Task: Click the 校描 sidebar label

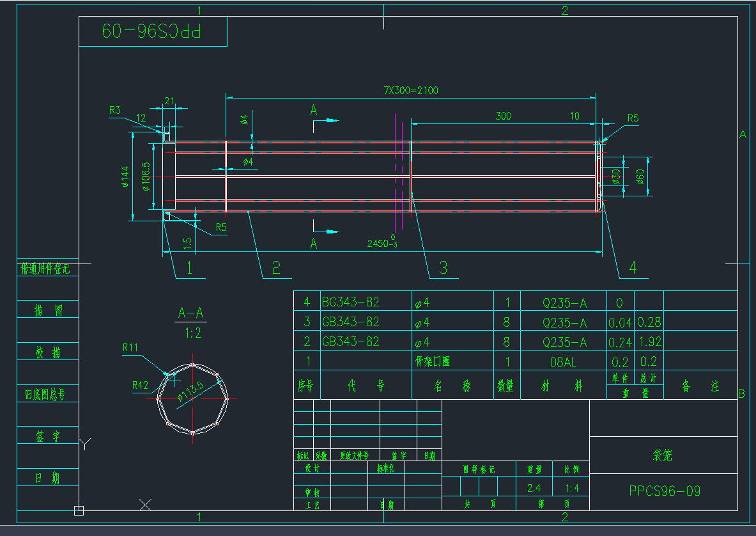Action: (x=48, y=352)
